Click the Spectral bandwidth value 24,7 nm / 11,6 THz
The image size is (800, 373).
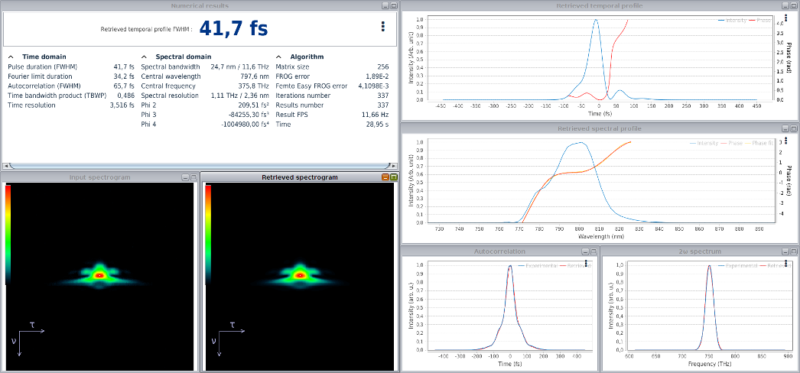coord(240,67)
